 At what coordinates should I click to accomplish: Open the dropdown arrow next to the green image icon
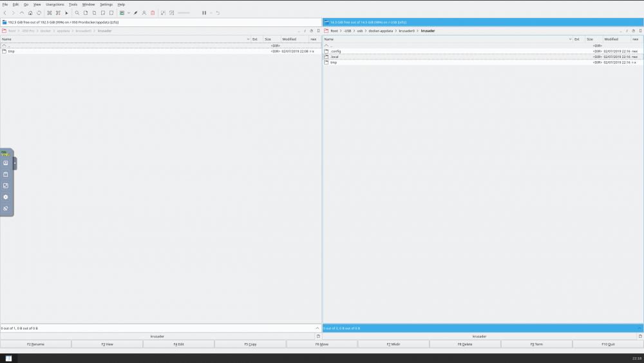click(129, 13)
